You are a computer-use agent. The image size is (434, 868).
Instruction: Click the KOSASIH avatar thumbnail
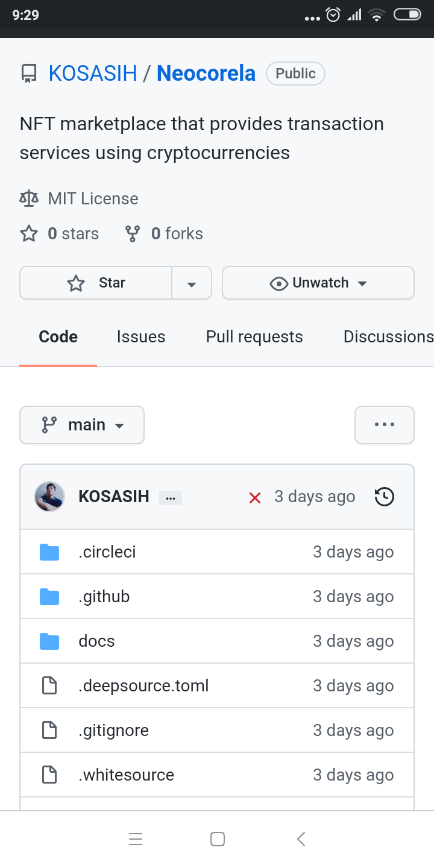(49, 497)
